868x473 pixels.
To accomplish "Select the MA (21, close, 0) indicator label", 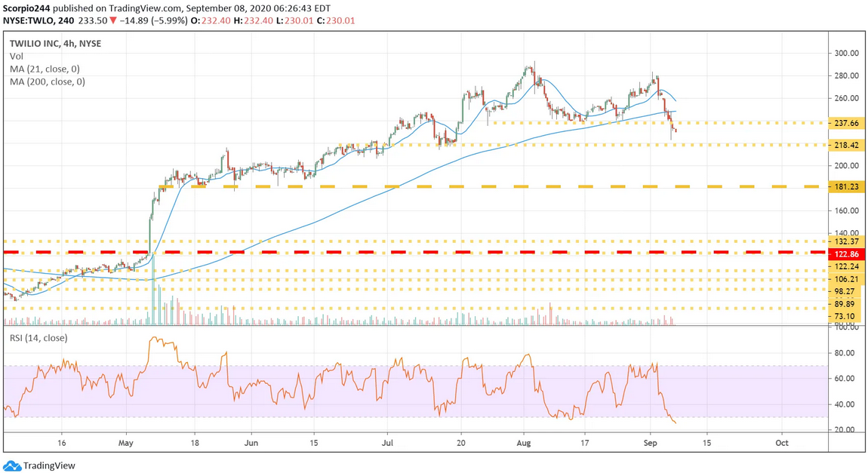I will 45,69.
